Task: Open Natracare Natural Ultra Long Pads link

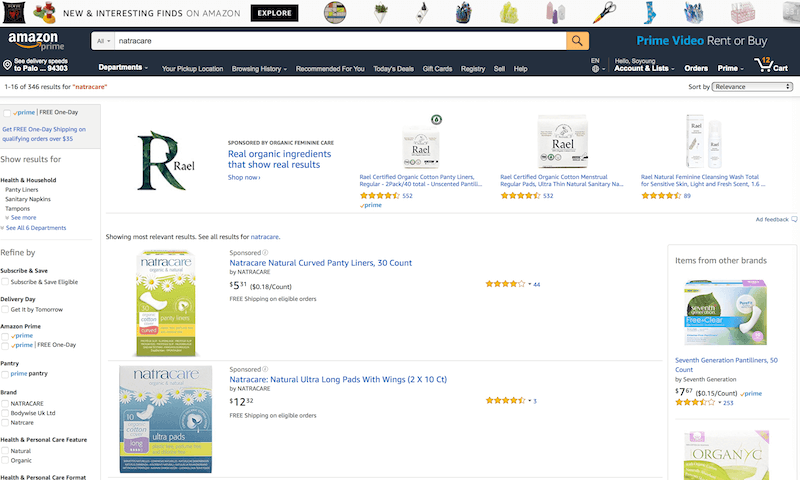Action: click(x=338, y=380)
